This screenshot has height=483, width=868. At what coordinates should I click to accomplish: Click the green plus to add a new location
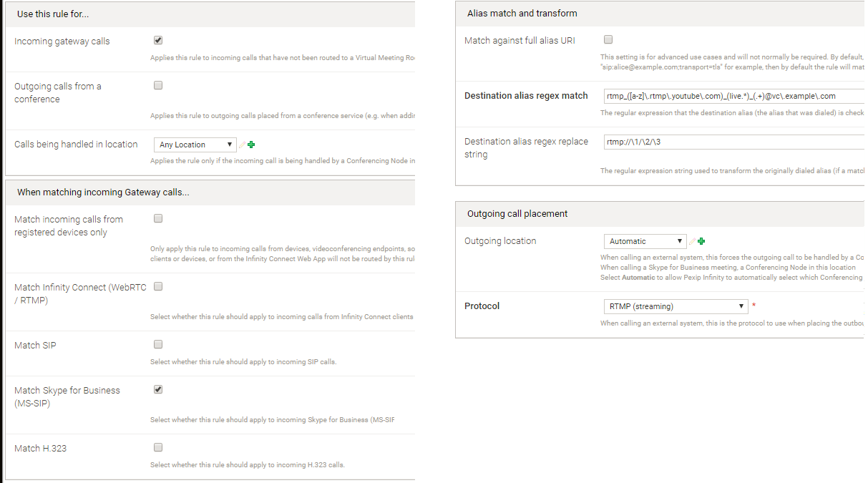(250, 144)
